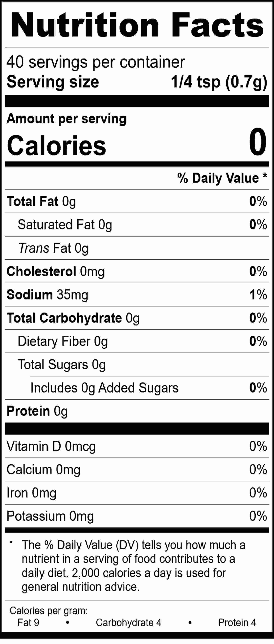Click the Total Carbohydrate 0g row
The image size is (274, 644).
[73, 318]
